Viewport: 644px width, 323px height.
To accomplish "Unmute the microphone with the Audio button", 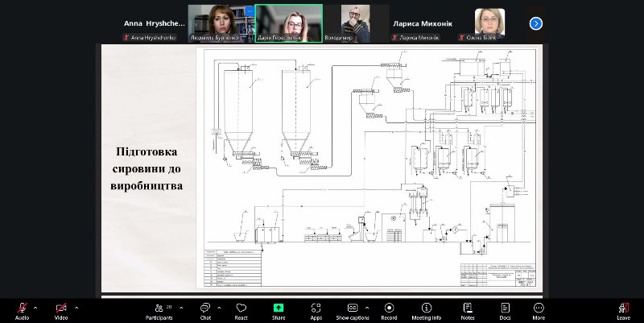I will coord(22,309).
